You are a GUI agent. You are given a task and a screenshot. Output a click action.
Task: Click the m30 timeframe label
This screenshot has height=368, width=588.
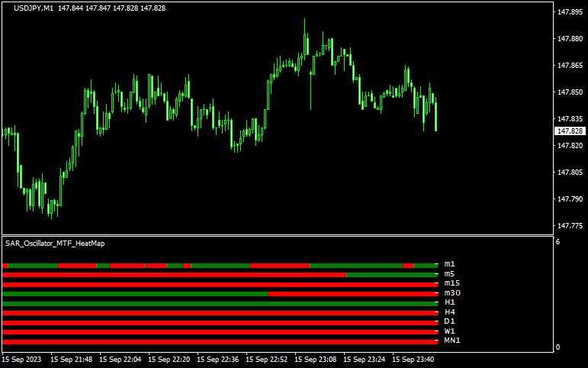452,293
